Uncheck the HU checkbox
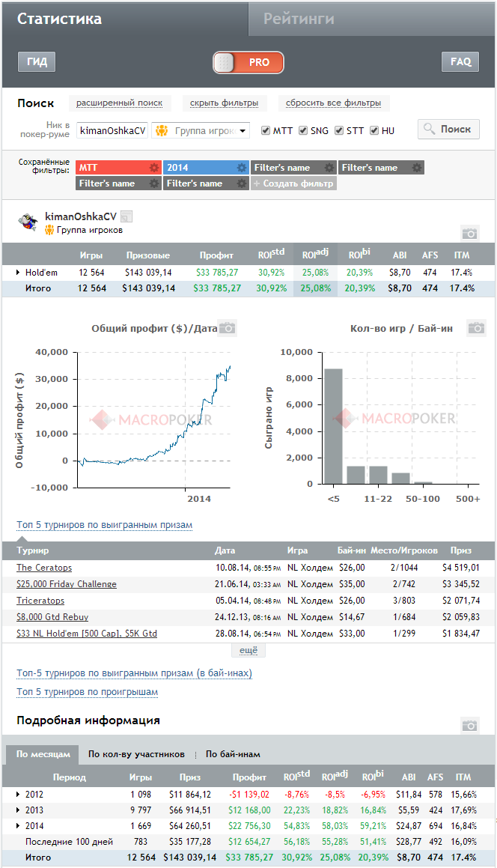This screenshot has width=497, height=868. click(x=374, y=130)
